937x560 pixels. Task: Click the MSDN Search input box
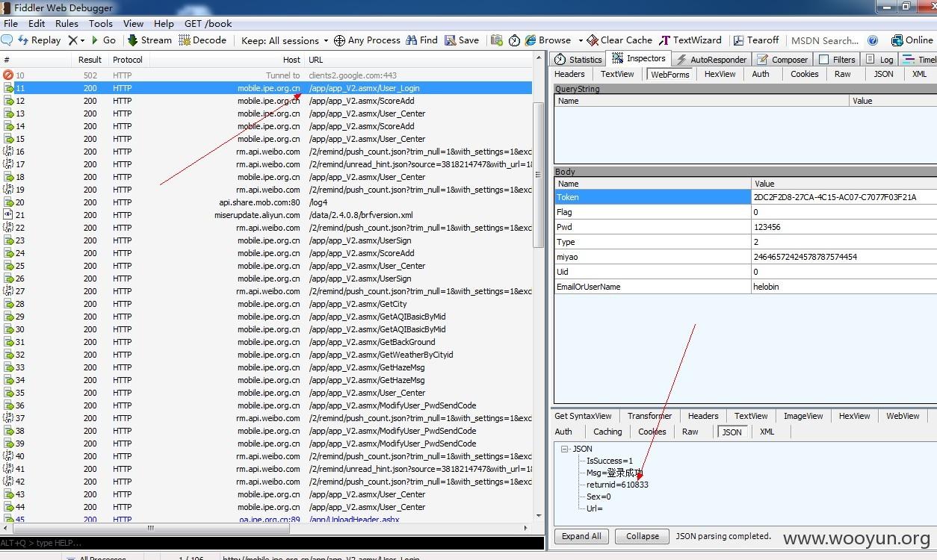[824, 40]
